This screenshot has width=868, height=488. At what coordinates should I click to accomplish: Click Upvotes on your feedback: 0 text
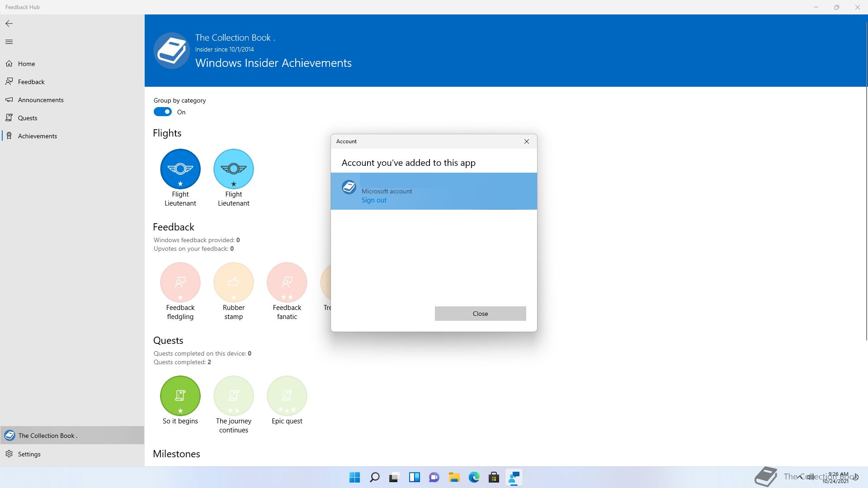[193, 249]
